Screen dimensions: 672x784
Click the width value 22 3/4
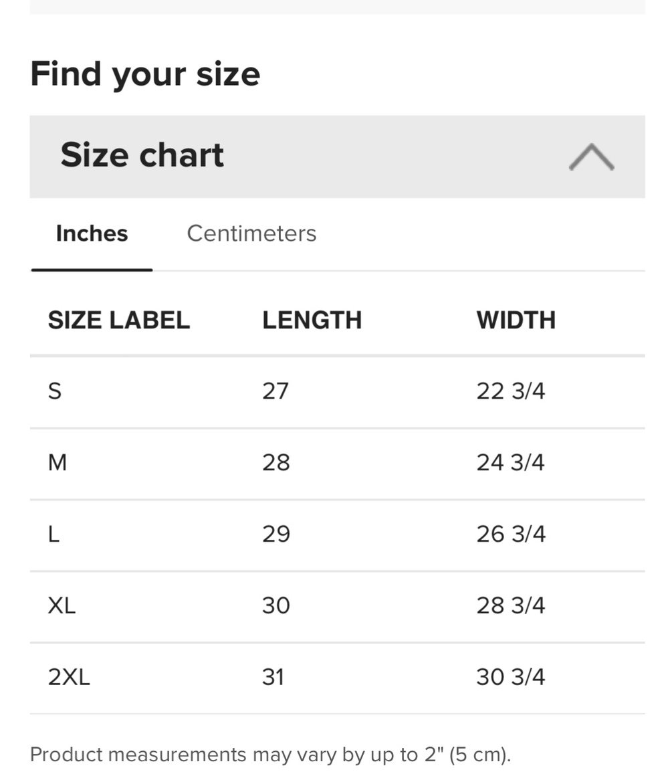click(511, 391)
